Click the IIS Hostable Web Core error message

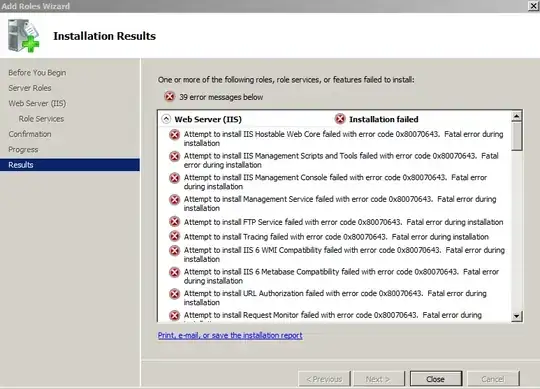(343, 138)
